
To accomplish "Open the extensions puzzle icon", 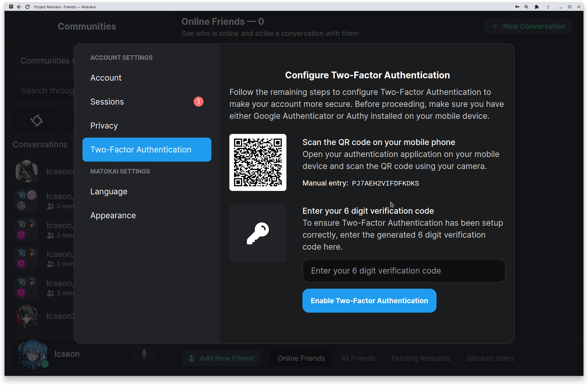I will [x=537, y=7].
